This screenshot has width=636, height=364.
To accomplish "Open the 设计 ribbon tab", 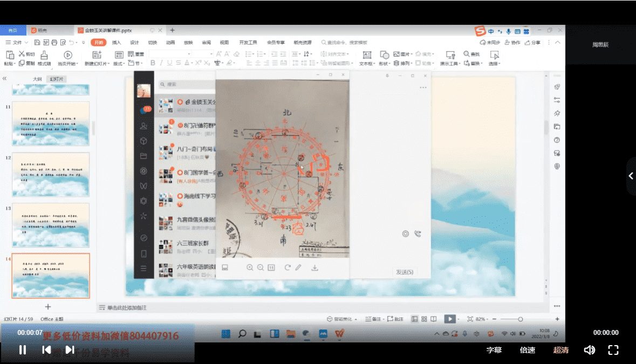I will (x=134, y=43).
